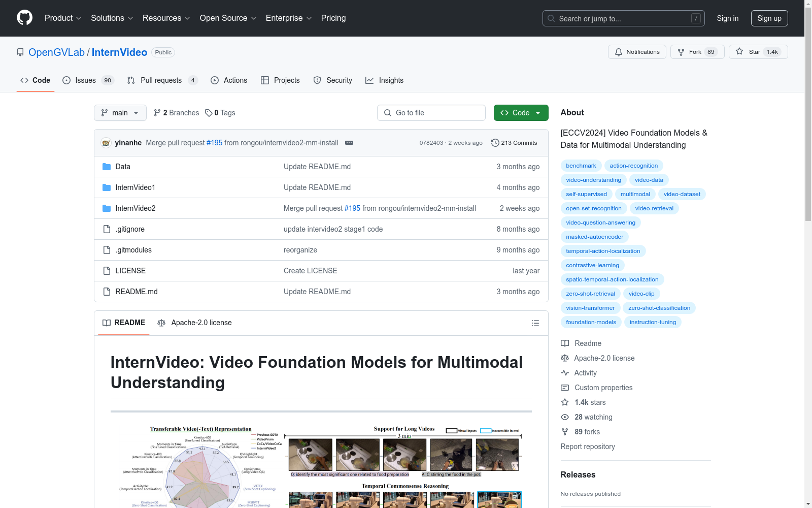
Task: Open the update intervideo2 stage1 code commit
Action: point(333,229)
